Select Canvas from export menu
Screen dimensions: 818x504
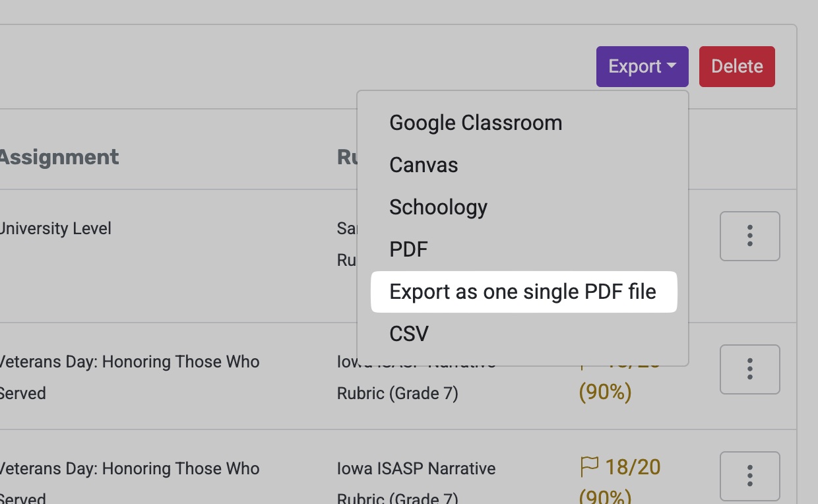pos(522,165)
